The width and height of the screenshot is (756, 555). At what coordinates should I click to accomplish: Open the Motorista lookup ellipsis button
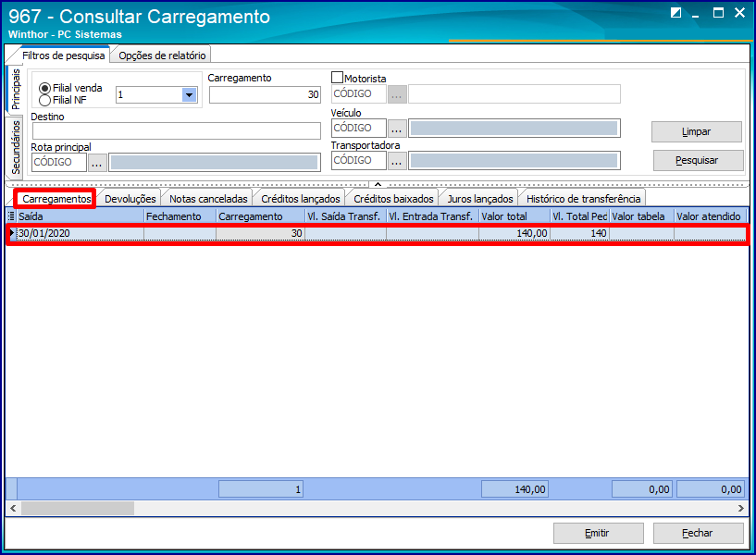point(396,94)
